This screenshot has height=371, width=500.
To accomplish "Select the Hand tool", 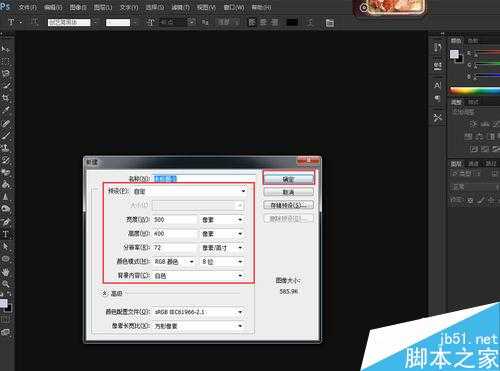I will (x=6, y=271).
